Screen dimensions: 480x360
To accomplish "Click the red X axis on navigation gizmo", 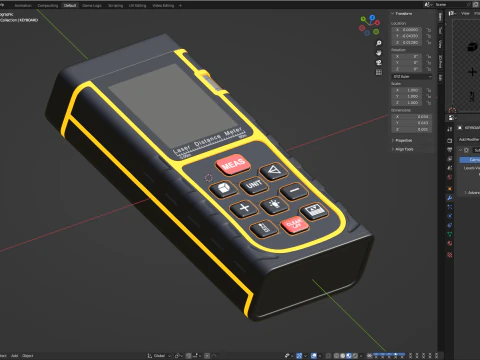I will pyautogui.click(x=377, y=23).
